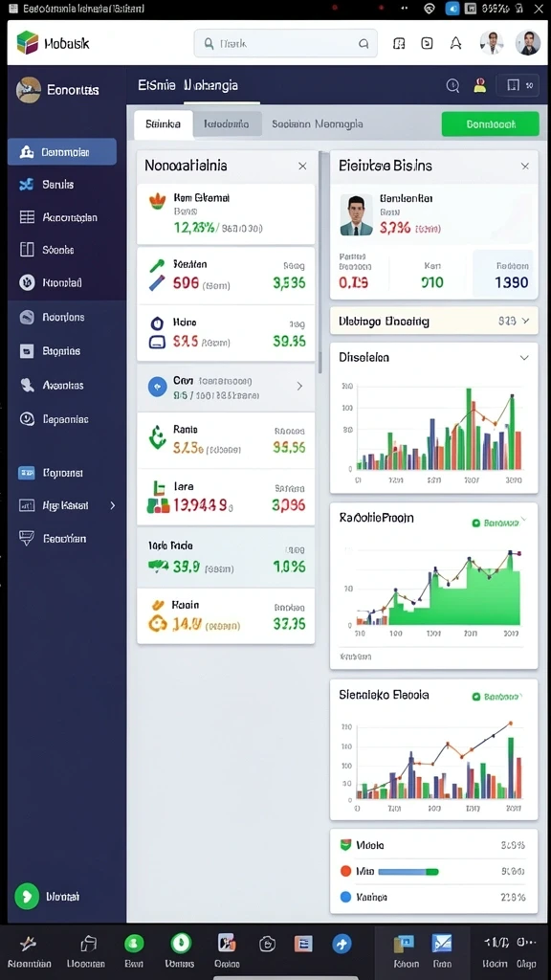
Task: Select the Hdno row
Action: [x=226, y=333]
